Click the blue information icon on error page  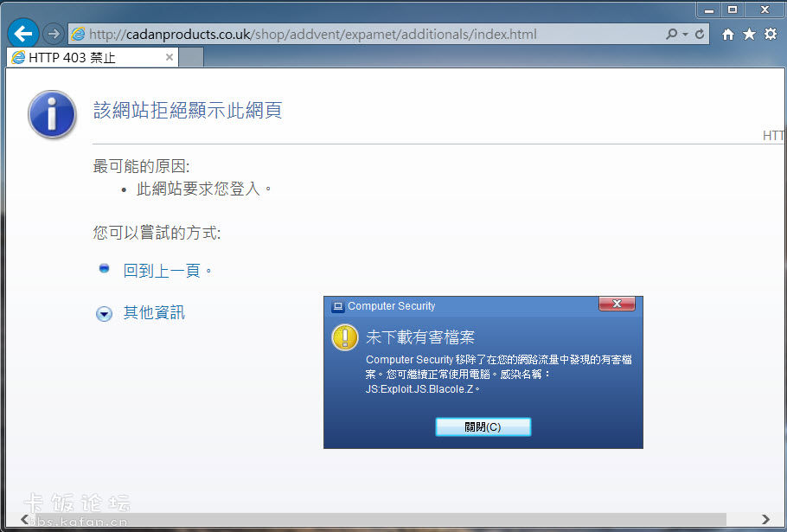point(52,114)
